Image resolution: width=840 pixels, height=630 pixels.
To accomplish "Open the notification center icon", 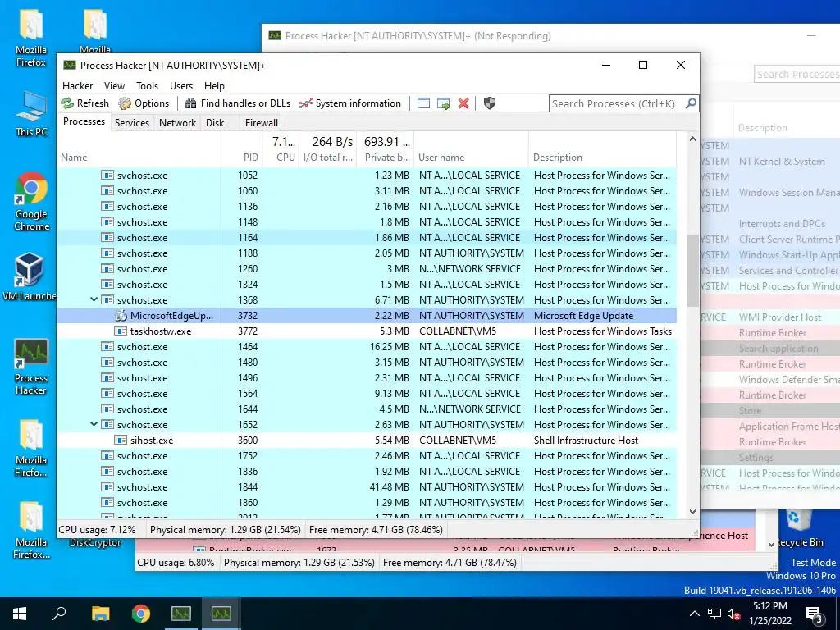I will point(815,614).
